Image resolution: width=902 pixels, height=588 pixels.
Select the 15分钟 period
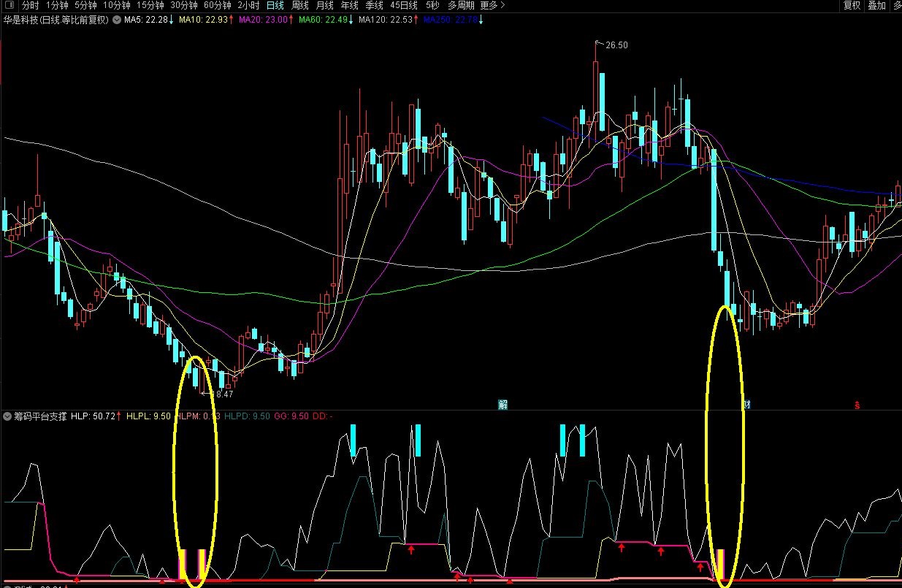pos(150,5)
